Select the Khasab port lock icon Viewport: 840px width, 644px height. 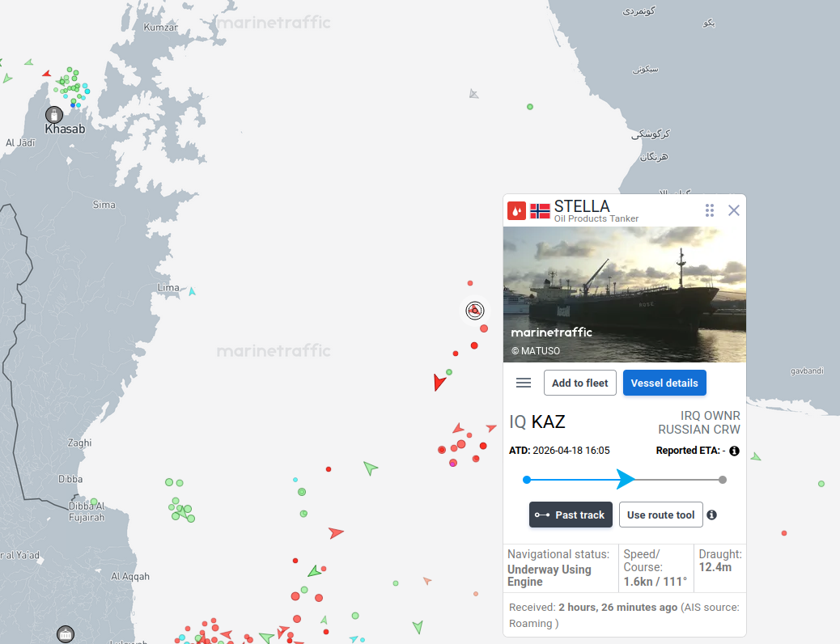pyautogui.click(x=53, y=114)
